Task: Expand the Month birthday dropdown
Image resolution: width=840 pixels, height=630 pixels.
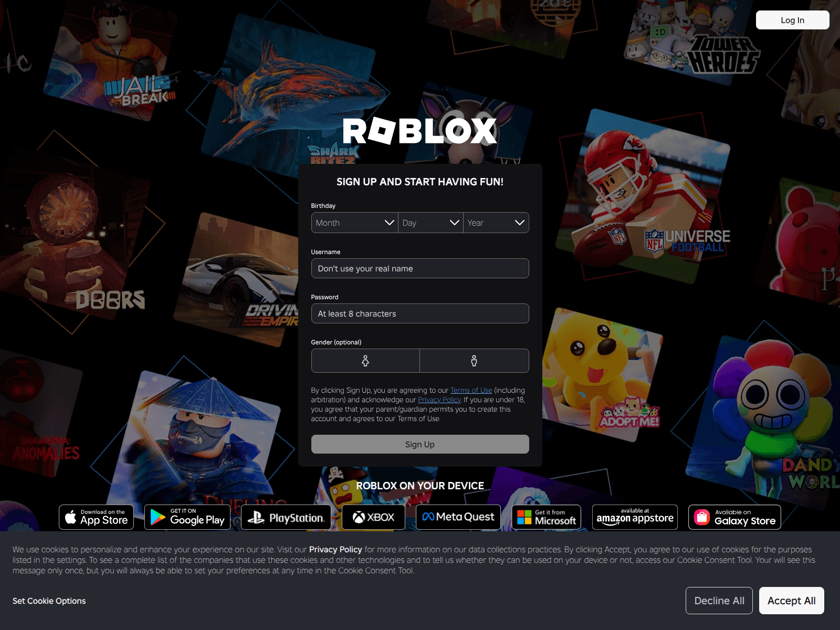Action: point(354,223)
